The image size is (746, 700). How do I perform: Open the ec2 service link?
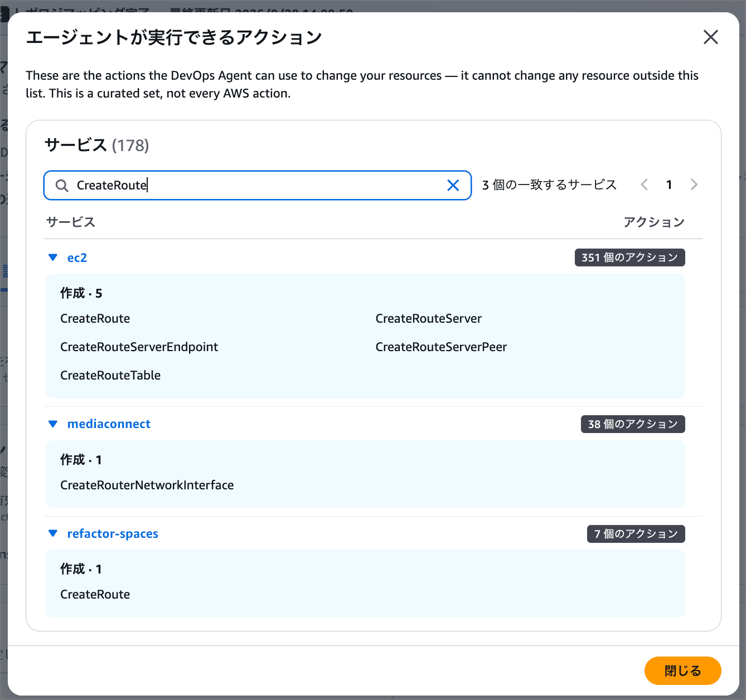click(x=77, y=257)
